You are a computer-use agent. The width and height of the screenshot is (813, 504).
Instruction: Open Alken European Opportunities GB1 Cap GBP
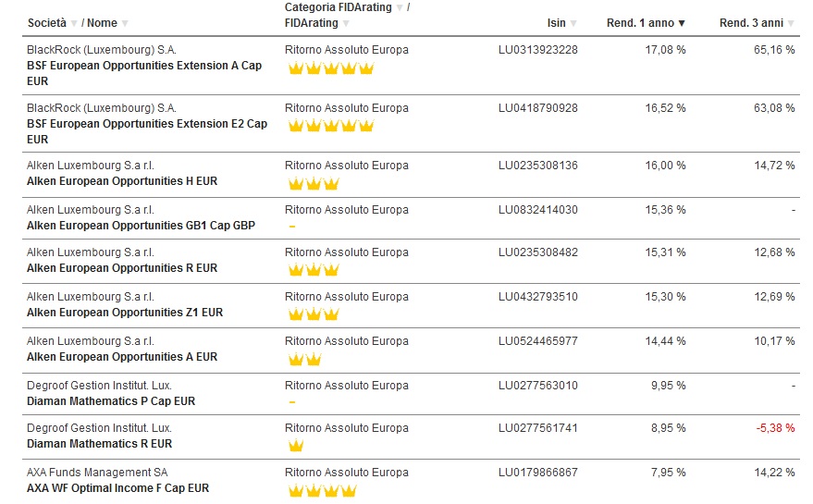(x=141, y=226)
